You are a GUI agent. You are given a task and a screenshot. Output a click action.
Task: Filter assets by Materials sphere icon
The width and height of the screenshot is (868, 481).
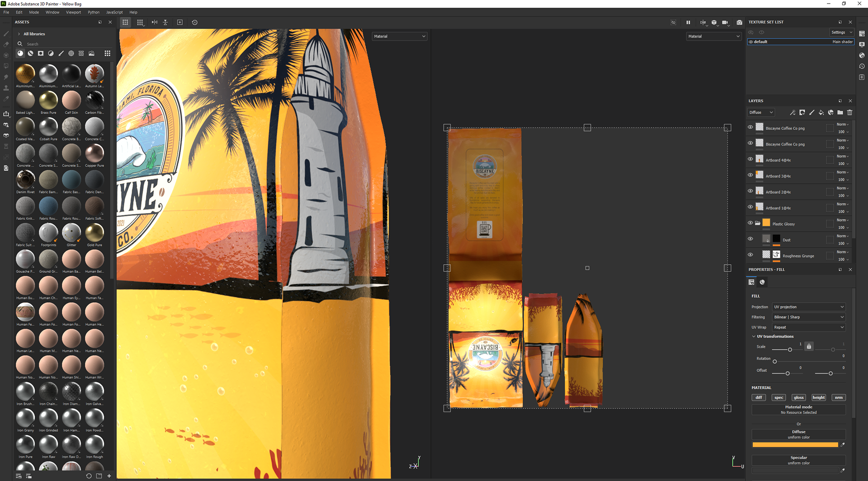coord(20,53)
